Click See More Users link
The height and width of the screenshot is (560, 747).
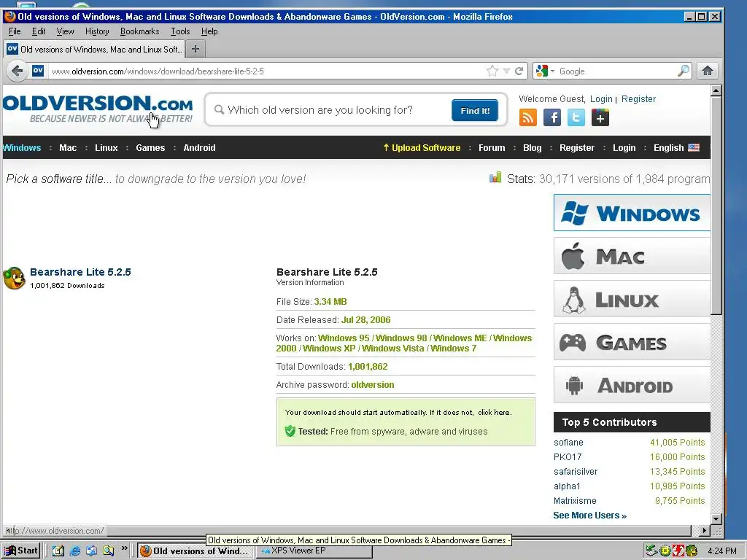[x=589, y=516]
